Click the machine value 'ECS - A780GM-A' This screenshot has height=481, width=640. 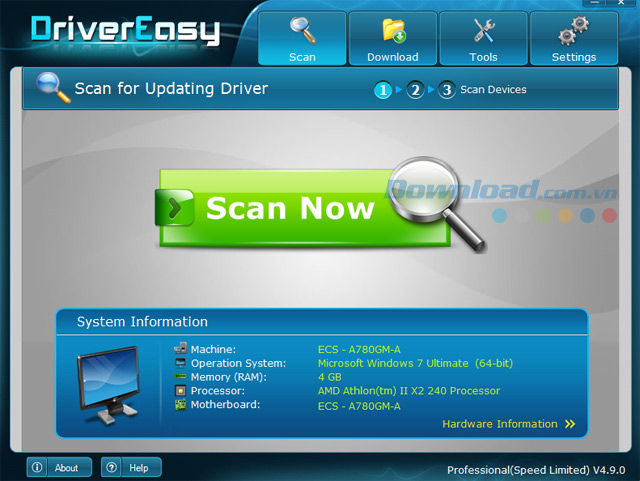pos(359,350)
